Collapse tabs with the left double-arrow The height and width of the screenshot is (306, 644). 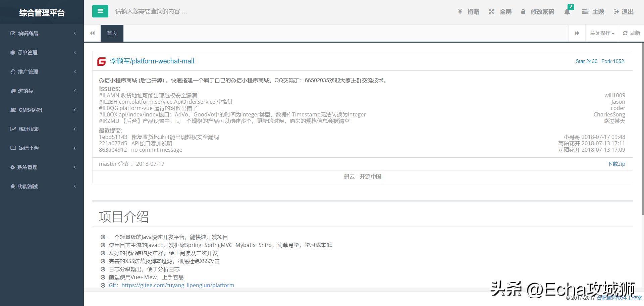tap(92, 33)
